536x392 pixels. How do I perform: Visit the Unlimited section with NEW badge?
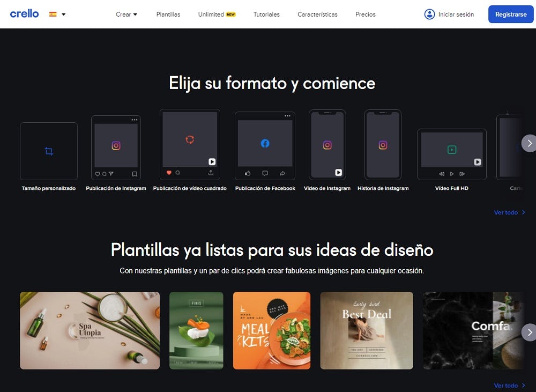217,14
